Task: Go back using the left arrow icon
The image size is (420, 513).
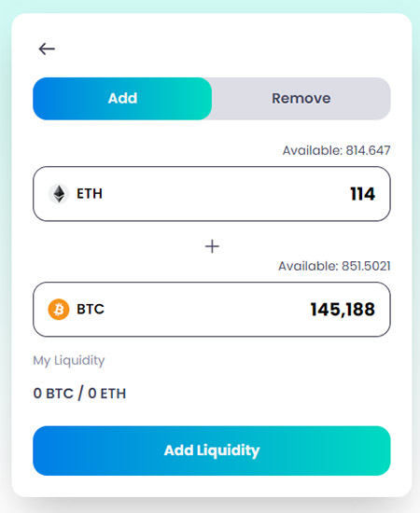Action: (47, 49)
